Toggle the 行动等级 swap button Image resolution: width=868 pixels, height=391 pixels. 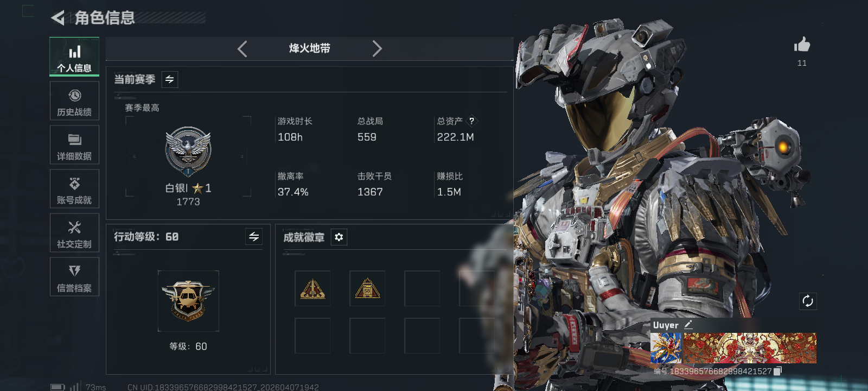[254, 236]
